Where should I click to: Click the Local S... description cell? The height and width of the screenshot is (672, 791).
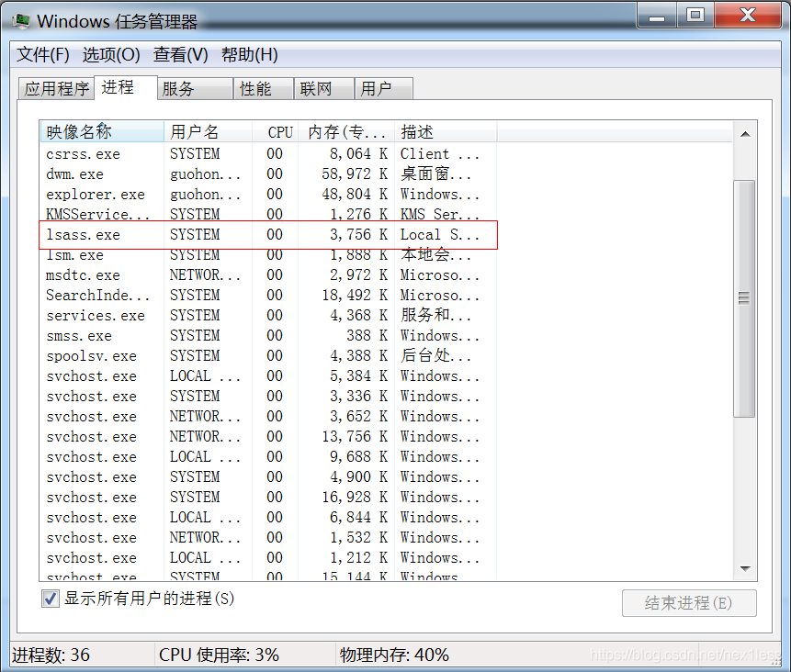[x=439, y=234]
